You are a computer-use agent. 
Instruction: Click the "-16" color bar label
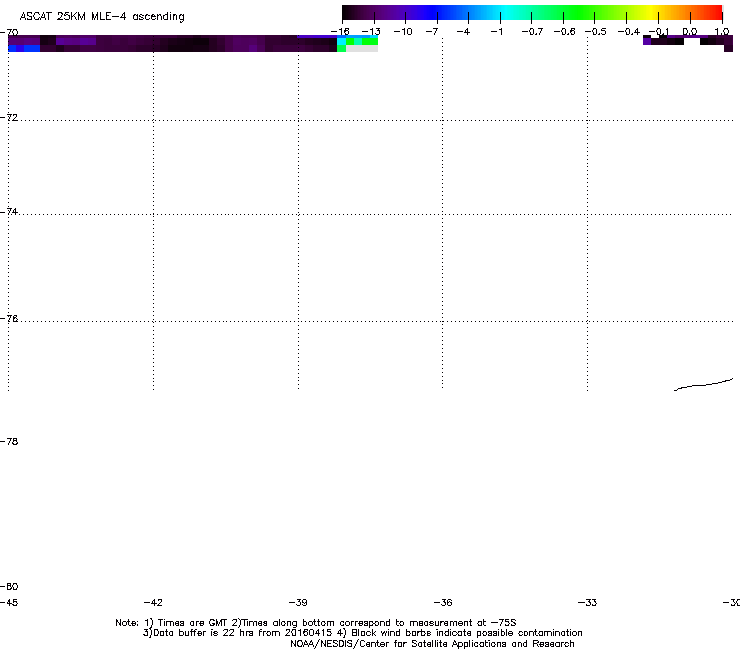(x=340, y=32)
